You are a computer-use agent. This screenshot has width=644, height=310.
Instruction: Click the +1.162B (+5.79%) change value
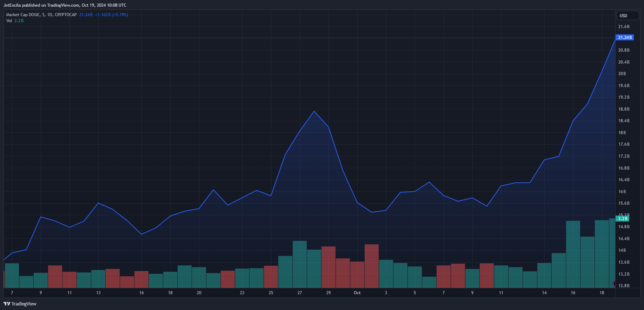tap(112, 15)
